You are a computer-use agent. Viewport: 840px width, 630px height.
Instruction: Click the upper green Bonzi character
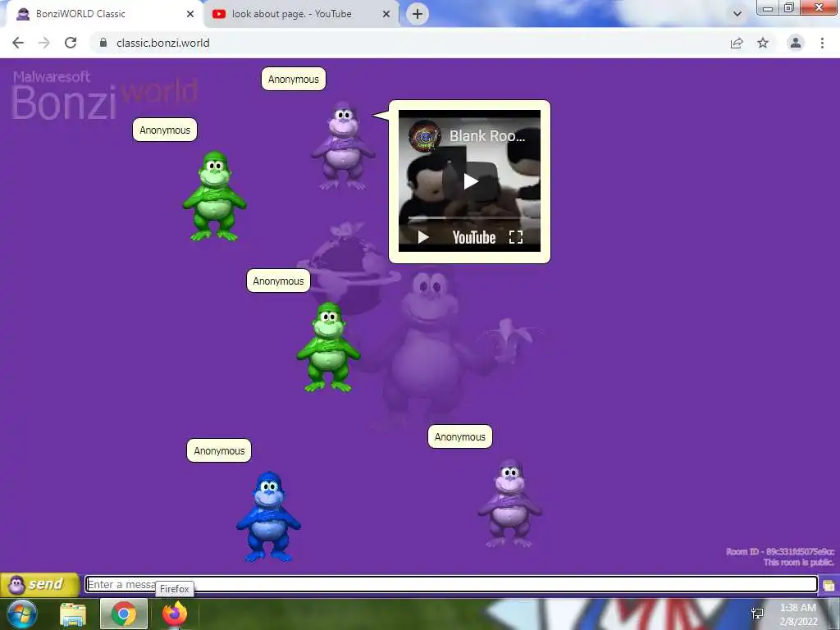pyautogui.click(x=215, y=196)
